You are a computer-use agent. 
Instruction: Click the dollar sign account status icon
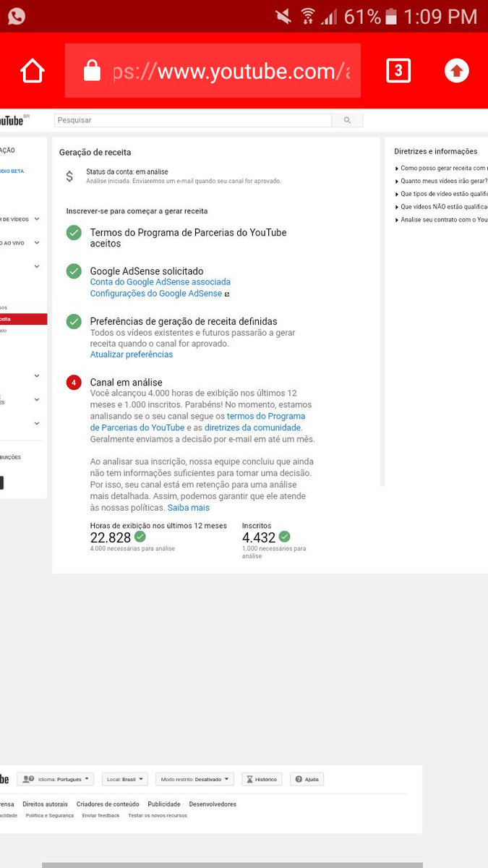pyautogui.click(x=69, y=176)
